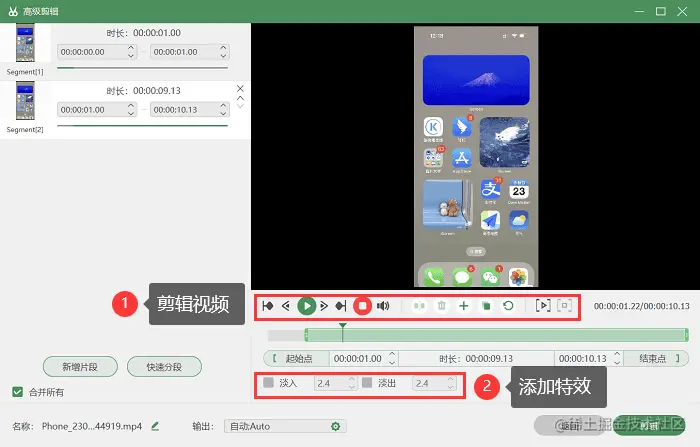Set start with 起始点 button
700x447 pixels.
296,359
